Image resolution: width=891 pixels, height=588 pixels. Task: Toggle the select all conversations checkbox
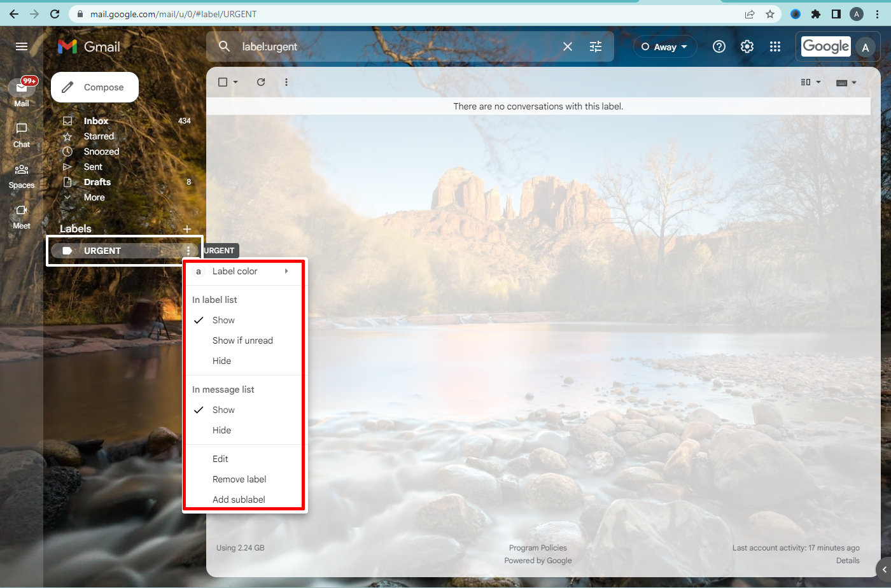tap(223, 82)
